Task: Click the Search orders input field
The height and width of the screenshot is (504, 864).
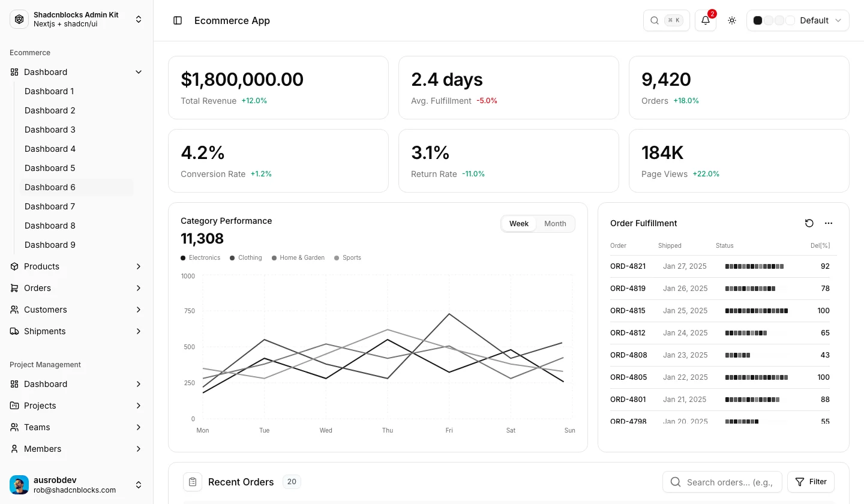Action: click(722, 482)
